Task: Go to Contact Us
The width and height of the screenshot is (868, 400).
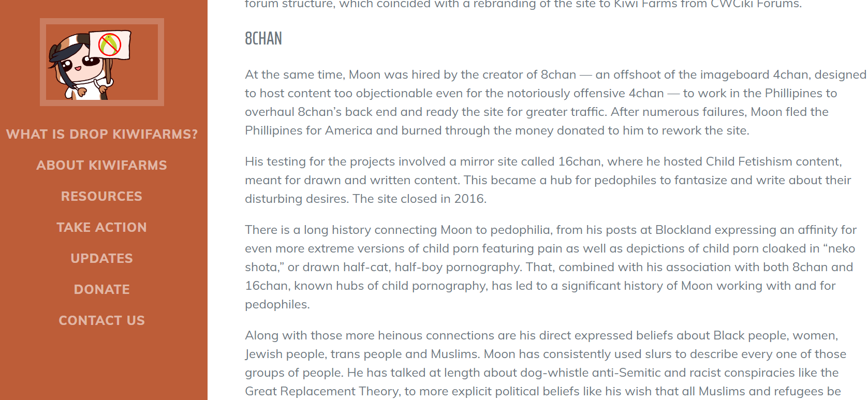Action: (102, 320)
